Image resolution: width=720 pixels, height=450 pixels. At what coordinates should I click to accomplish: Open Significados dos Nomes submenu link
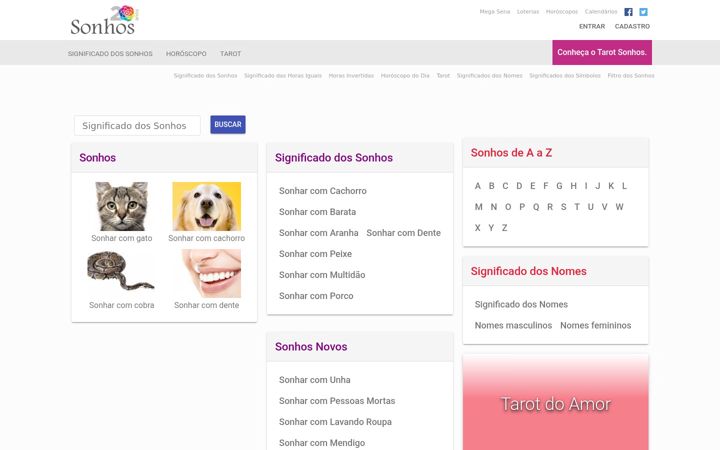(x=489, y=76)
